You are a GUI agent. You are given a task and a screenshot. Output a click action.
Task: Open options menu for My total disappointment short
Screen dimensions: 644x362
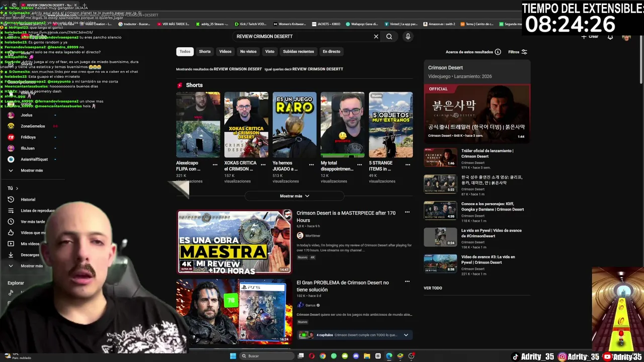pyautogui.click(x=359, y=164)
